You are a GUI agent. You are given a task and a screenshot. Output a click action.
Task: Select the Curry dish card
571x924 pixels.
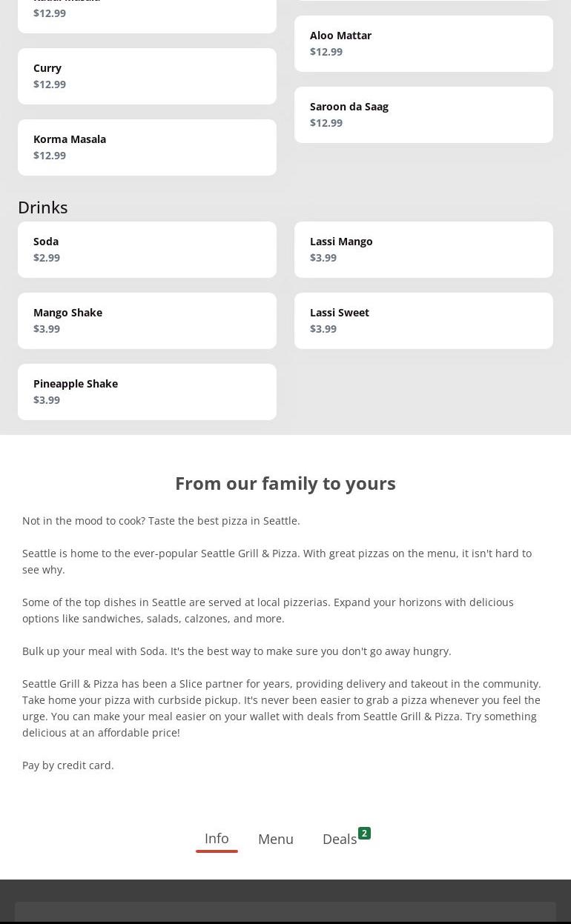coord(147,76)
